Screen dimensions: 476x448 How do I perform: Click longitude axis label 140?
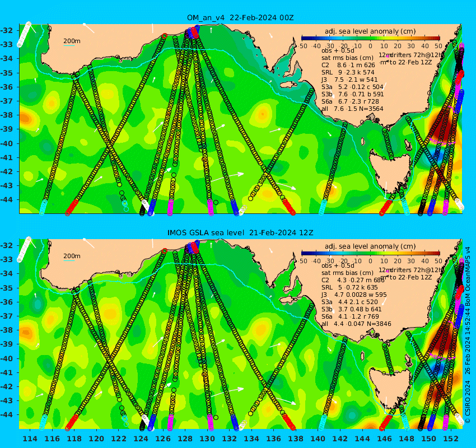318,438
